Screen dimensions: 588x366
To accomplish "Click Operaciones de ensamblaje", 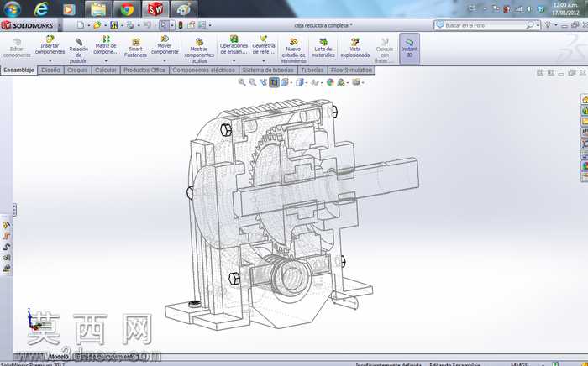I will [x=234, y=45].
